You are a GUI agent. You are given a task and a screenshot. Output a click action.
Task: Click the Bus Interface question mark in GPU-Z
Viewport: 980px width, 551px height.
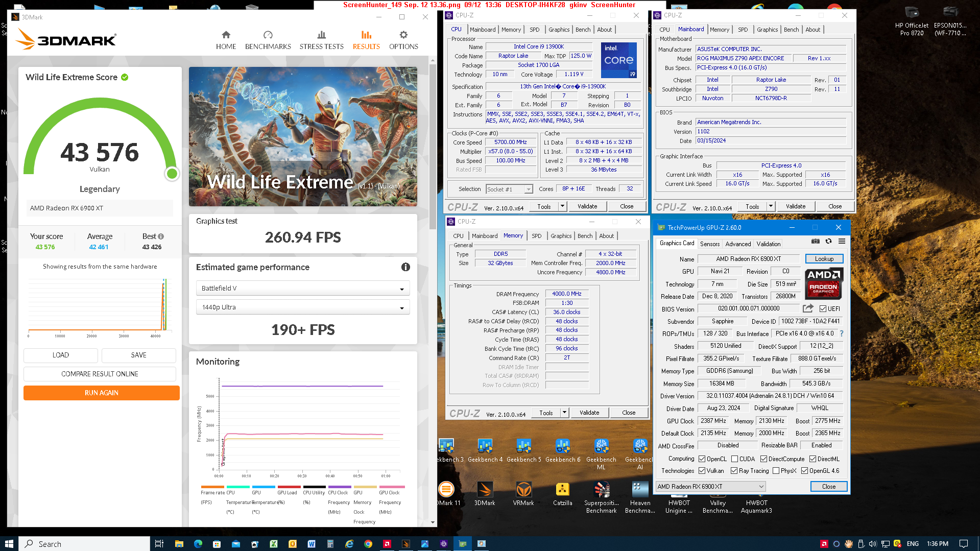point(842,333)
